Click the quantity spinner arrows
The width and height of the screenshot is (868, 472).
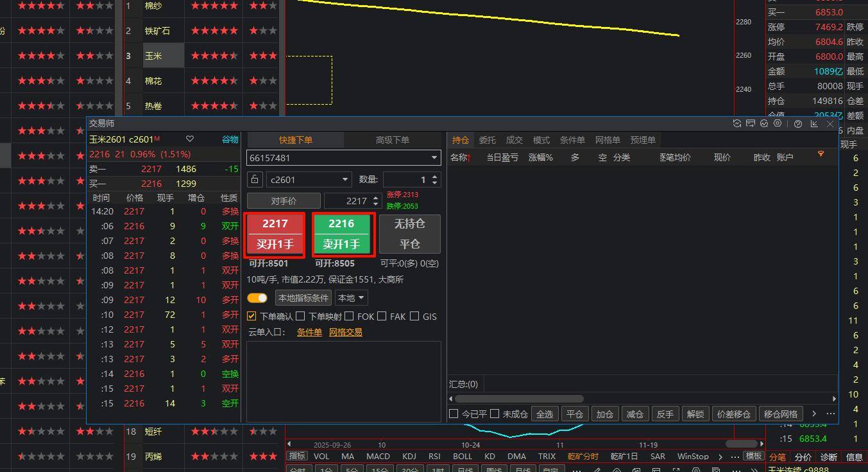click(x=435, y=180)
